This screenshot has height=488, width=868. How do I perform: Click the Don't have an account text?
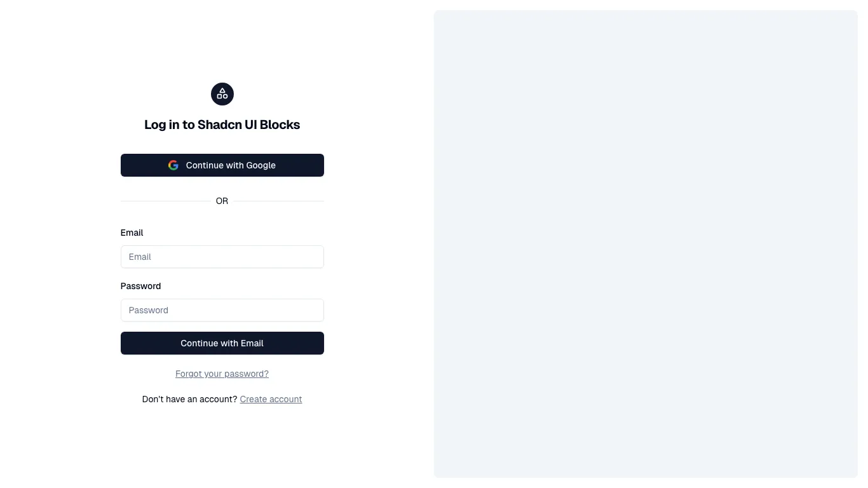tap(190, 399)
